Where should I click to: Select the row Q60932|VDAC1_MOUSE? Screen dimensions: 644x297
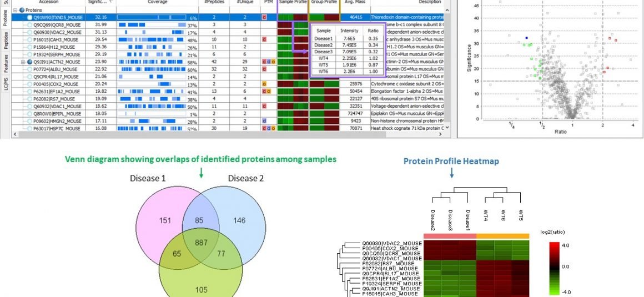(228, 107)
